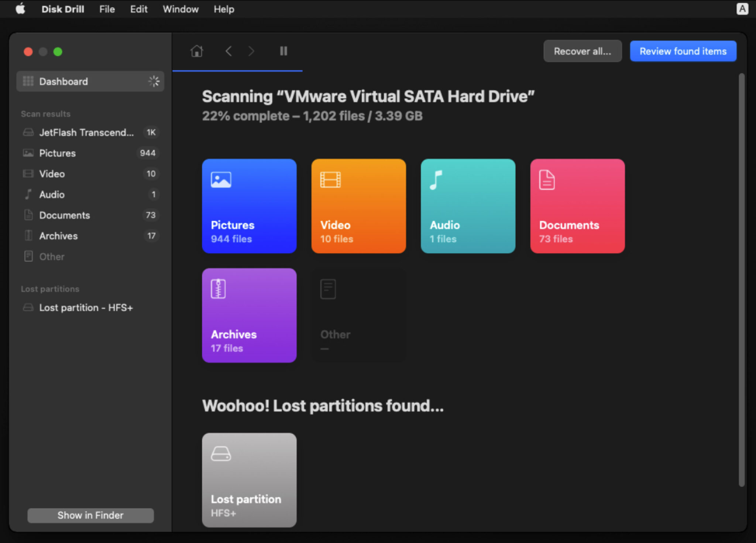
Task: Click the Review found items button
Action: 683,51
